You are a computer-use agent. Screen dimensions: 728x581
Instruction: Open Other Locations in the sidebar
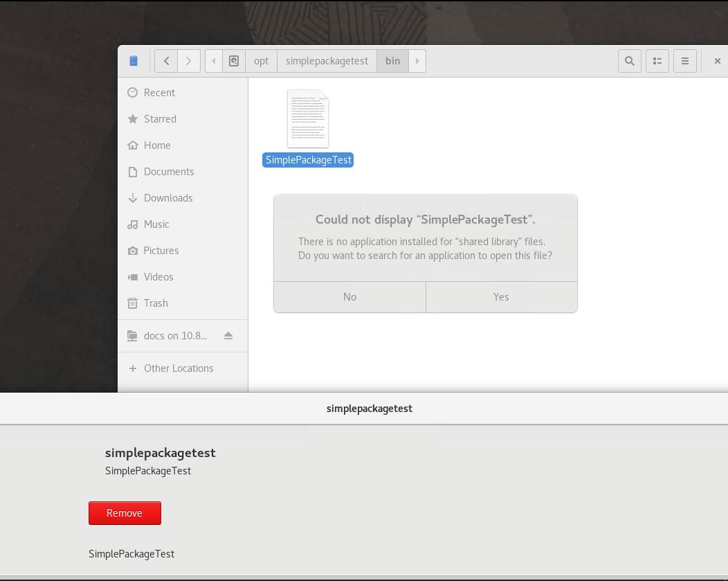pos(179,368)
